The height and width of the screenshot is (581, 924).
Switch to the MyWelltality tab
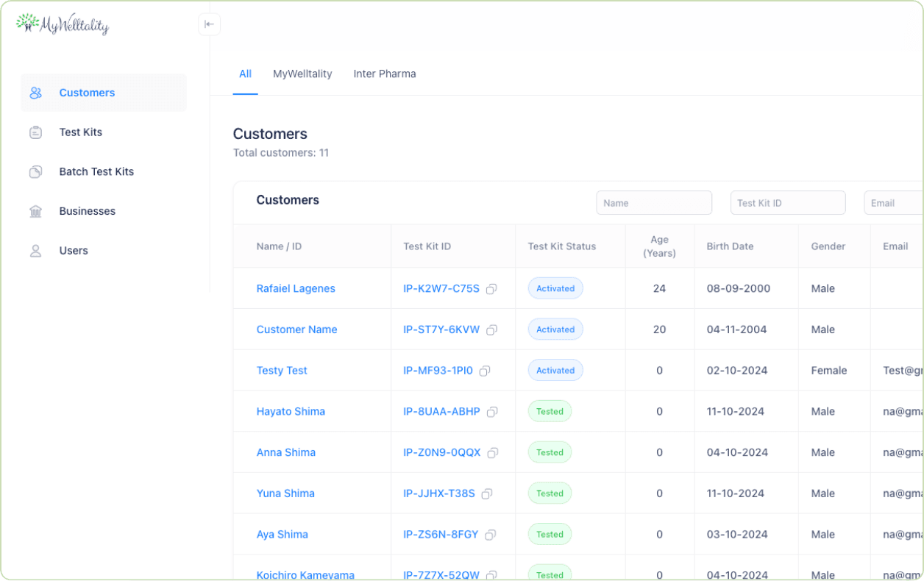(302, 74)
